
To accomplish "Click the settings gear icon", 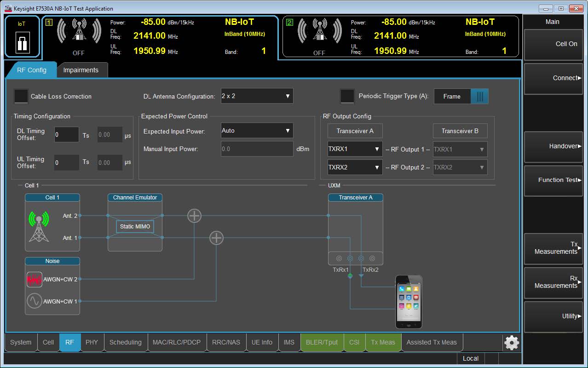I will (512, 343).
